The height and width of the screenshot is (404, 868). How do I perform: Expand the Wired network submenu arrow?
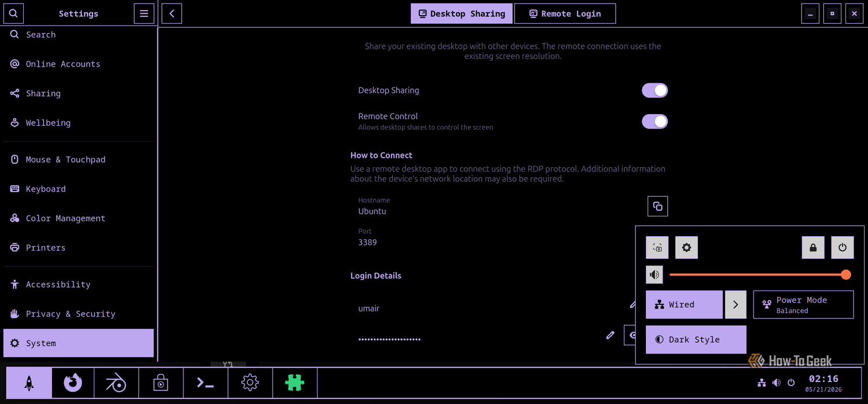(735, 304)
